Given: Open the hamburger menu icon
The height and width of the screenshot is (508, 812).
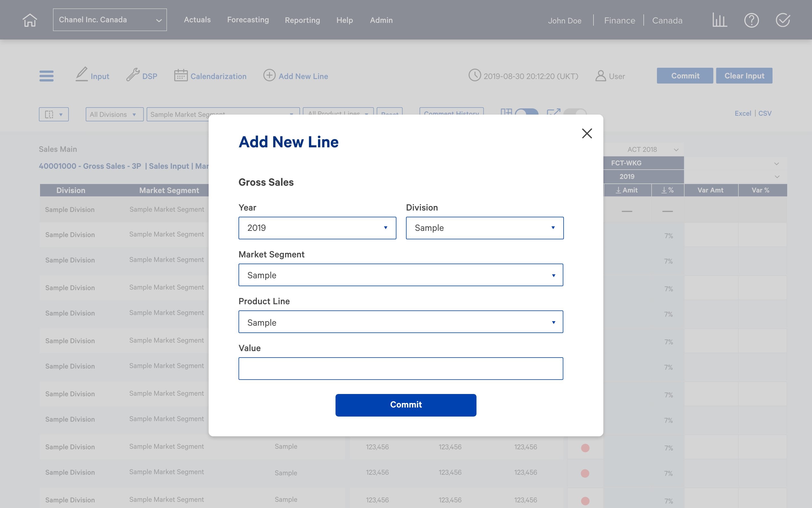Looking at the screenshot, I should pyautogui.click(x=46, y=76).
